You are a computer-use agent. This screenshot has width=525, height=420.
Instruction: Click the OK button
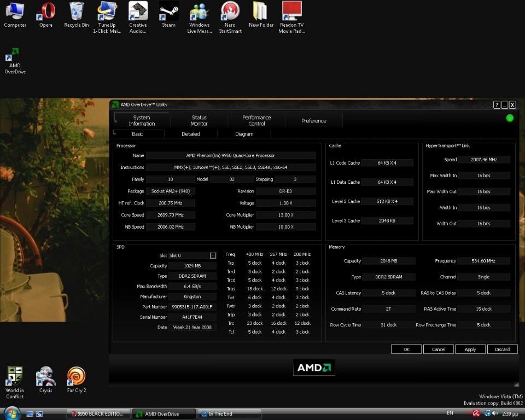point(406,349)
